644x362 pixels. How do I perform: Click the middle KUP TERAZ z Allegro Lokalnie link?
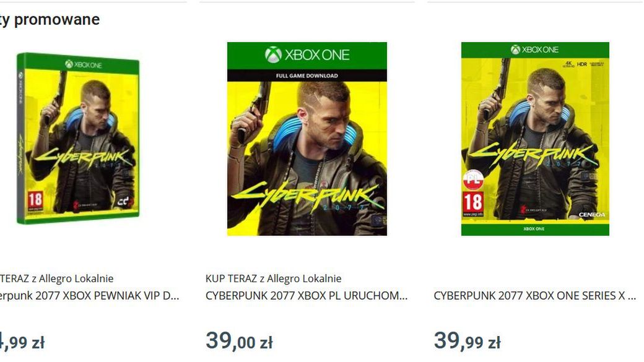tap(274, 278)
